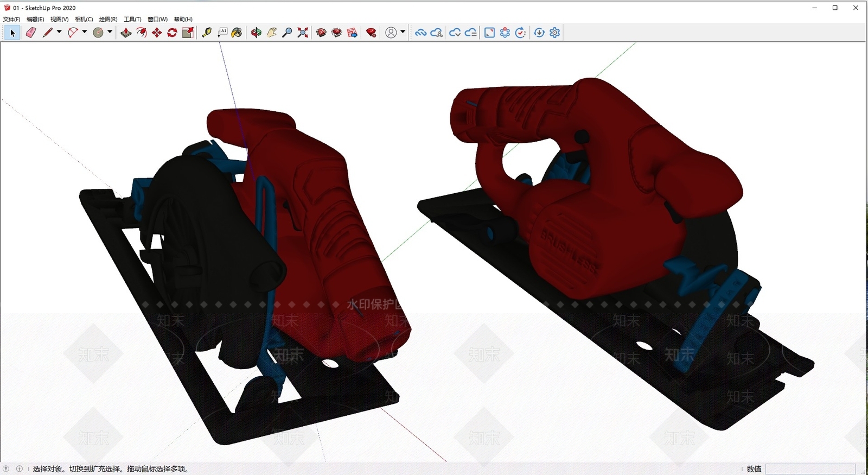Expand the line tool dropdown arrow

[x=59, y=32]
